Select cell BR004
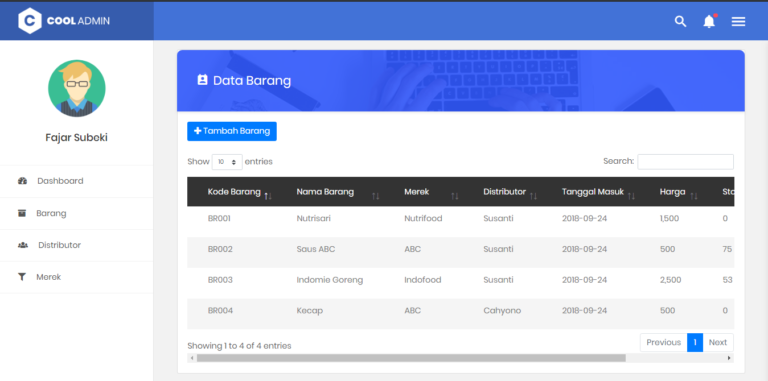The width and height of the screenshot is (768, 381). pyautogui.click(x=220, y=310)
